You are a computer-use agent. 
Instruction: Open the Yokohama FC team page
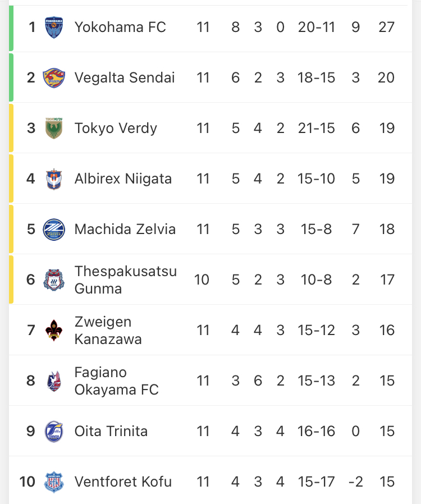click(120, 27)
